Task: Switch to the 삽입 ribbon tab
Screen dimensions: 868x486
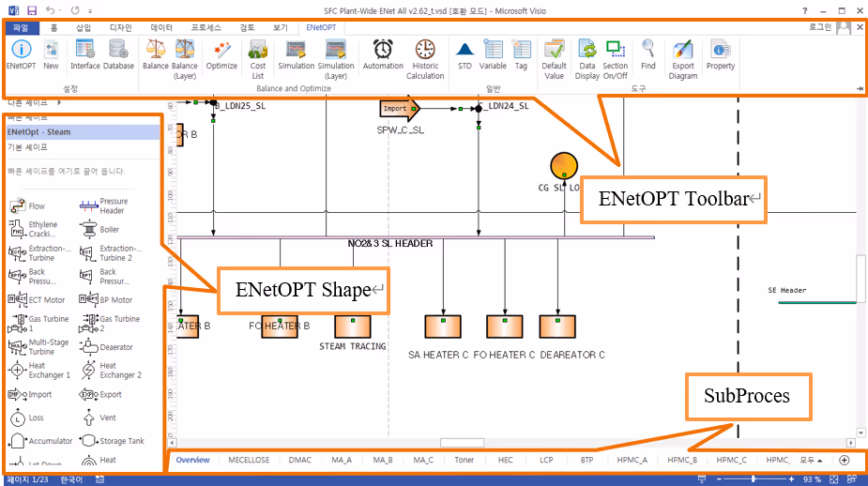Action: [84, 27]
